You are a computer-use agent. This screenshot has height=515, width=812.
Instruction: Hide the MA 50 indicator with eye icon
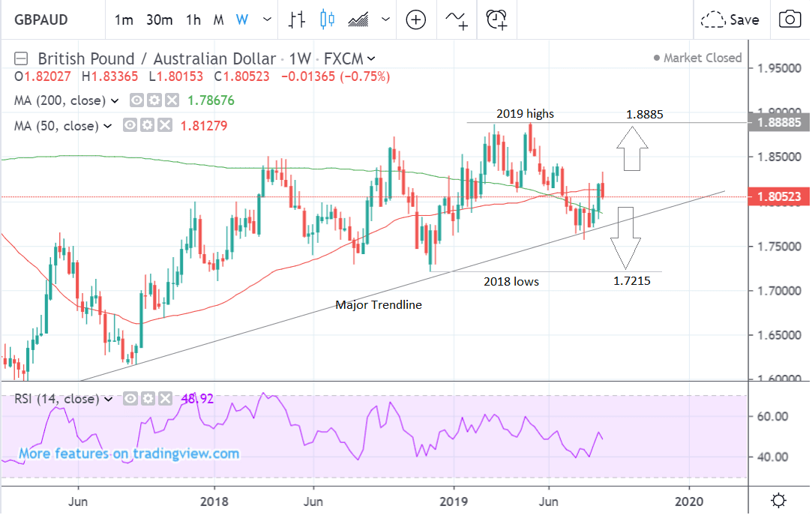click(131, 126)
